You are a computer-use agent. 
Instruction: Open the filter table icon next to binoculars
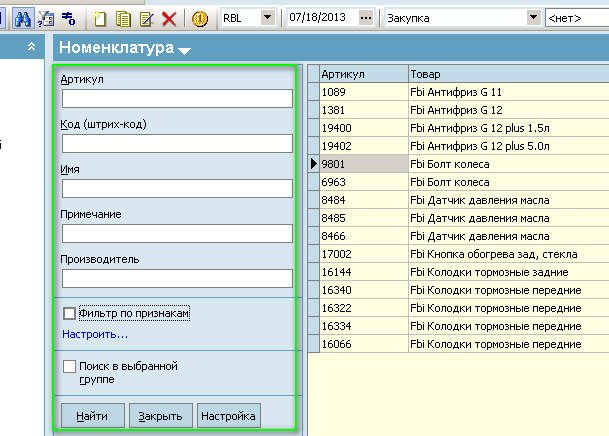tap(46, 19)
